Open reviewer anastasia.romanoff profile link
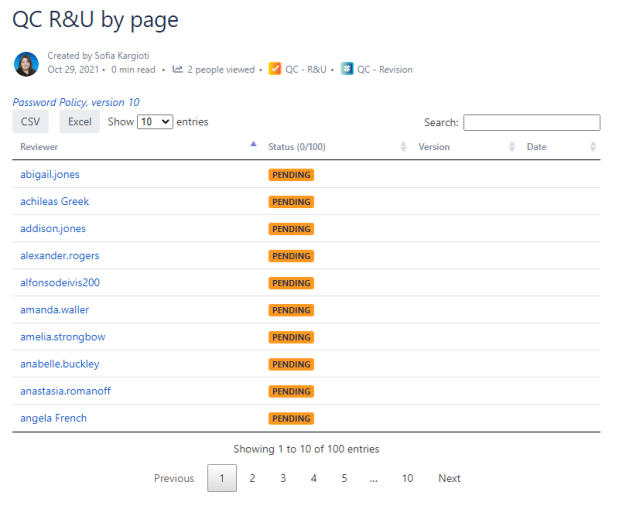 tap(65, 391)
